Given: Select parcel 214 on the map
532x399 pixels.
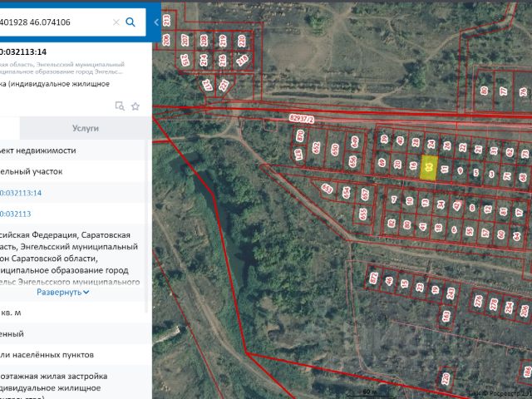Looking at the screenshot, I should 204,60.
